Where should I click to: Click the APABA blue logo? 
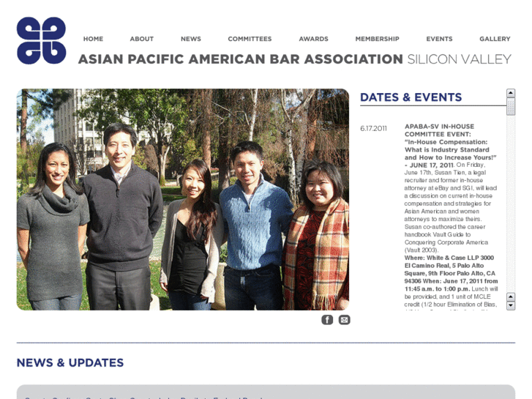coord(42,40)
